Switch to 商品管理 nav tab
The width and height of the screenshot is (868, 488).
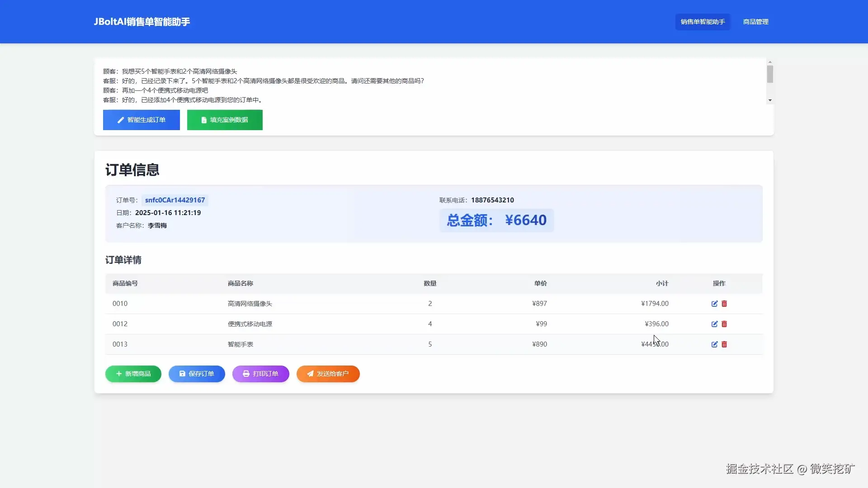point(755,22)
